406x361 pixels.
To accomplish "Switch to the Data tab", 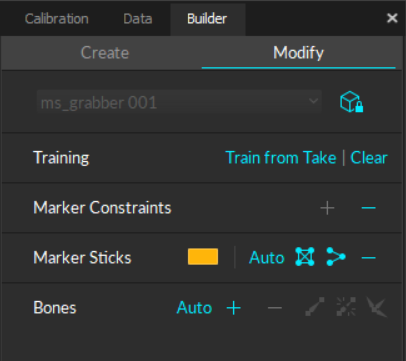I will [138, 19].
